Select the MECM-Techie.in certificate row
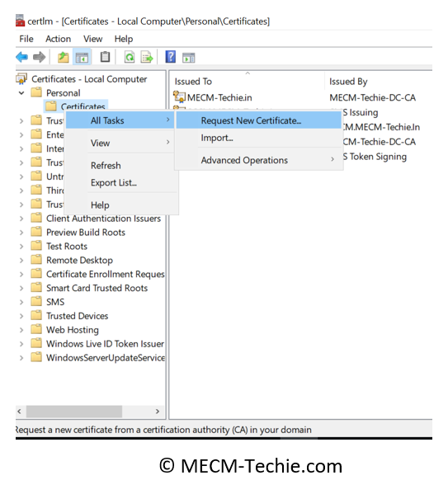 [x=219, y=97]
